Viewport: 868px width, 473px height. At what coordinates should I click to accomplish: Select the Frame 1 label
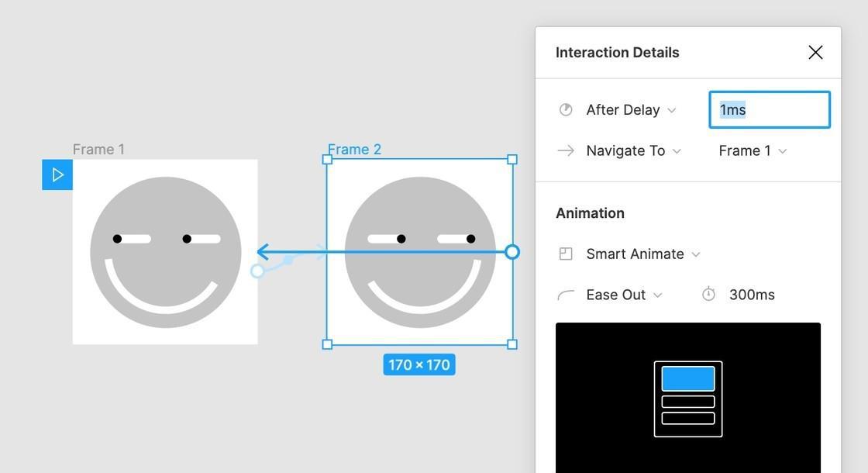[98, 150]
